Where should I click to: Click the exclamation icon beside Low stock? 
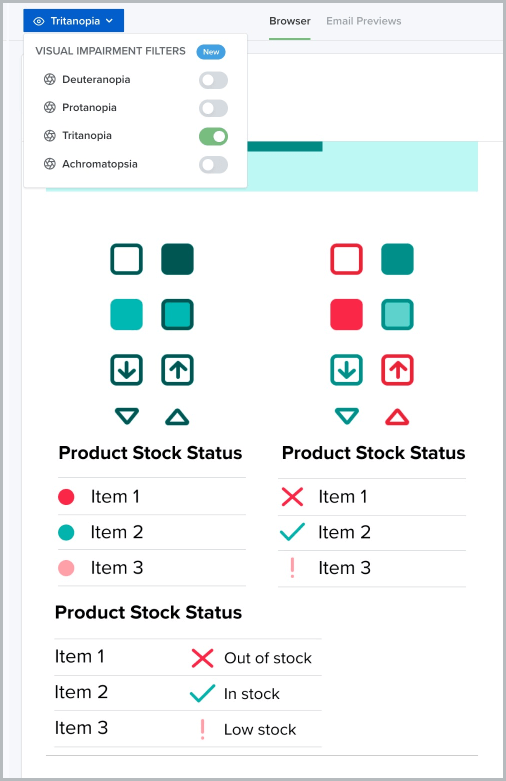(202, 729)
